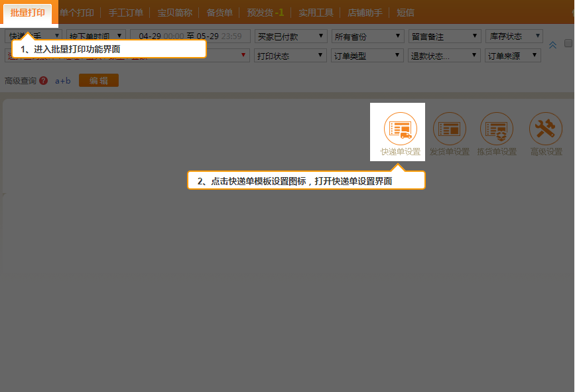
Task: Open the 实用工具 tab
Action: pos(316,13)
